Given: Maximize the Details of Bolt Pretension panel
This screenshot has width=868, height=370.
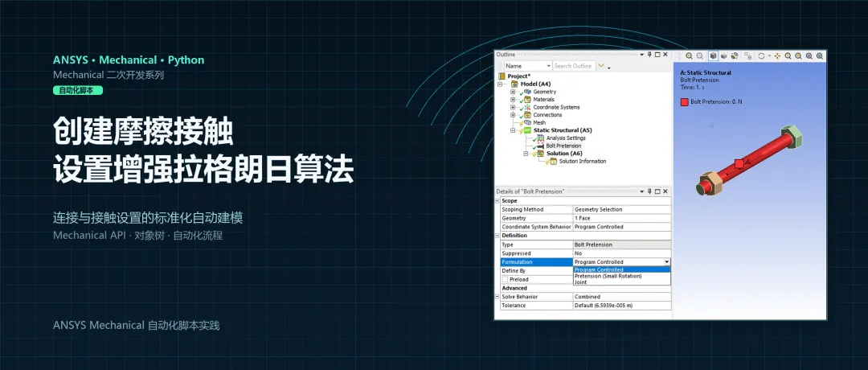Looking at the screenshot, I should [x=657, y=191].
